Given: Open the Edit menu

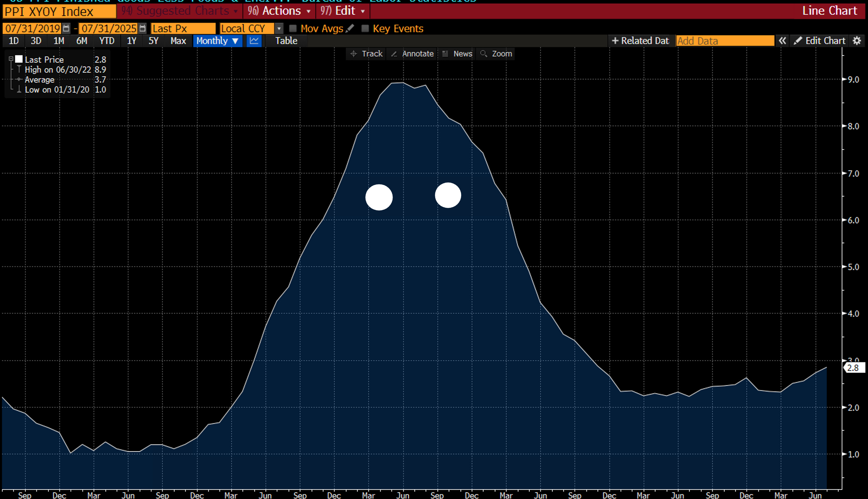Looking at the screenshot, I should (x=343, y=11).
